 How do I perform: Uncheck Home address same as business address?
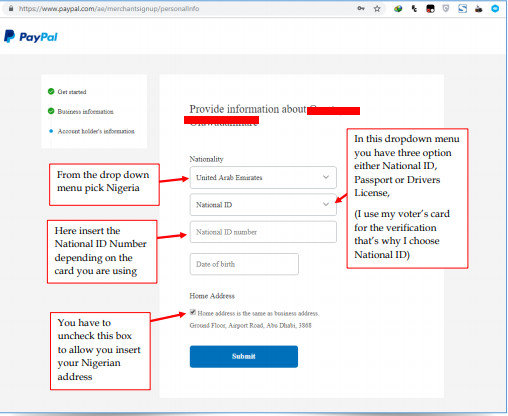193,312
